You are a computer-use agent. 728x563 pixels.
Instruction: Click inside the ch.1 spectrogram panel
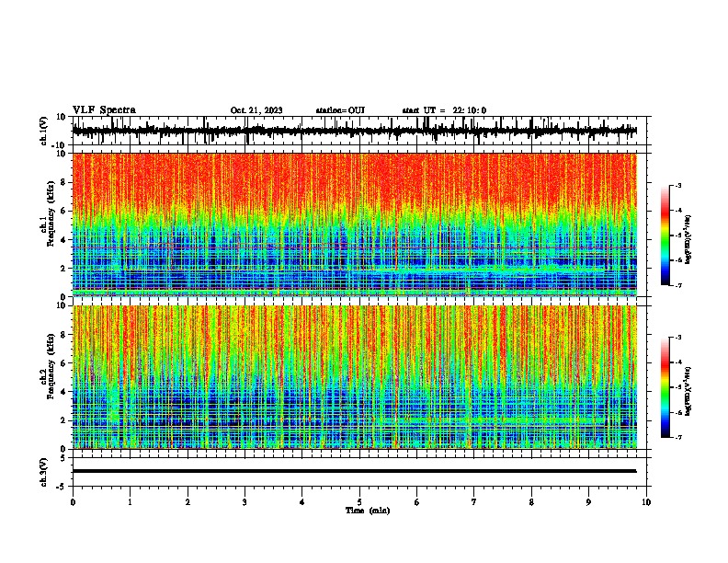tap(354, 224)
